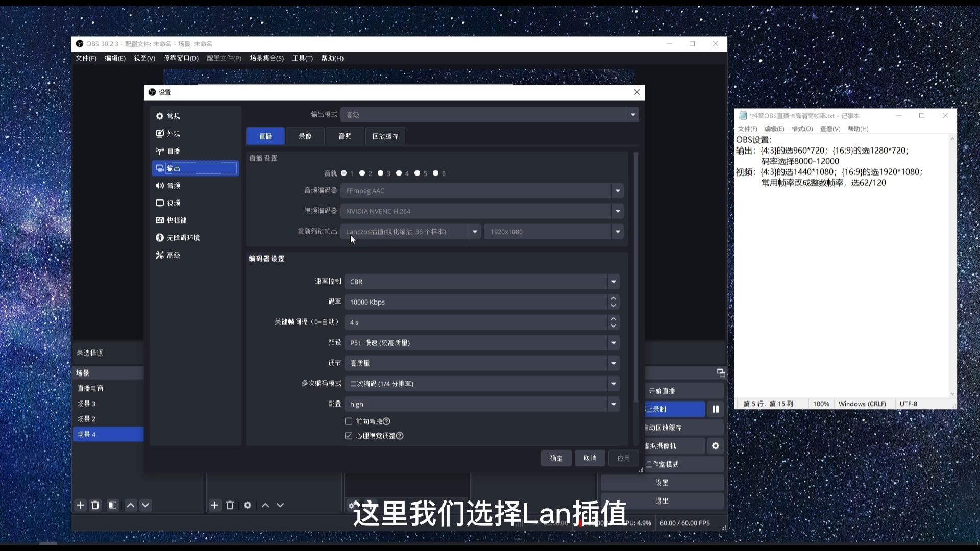
Task: Click the 取消 cancel button
Action: coord(590,458)
